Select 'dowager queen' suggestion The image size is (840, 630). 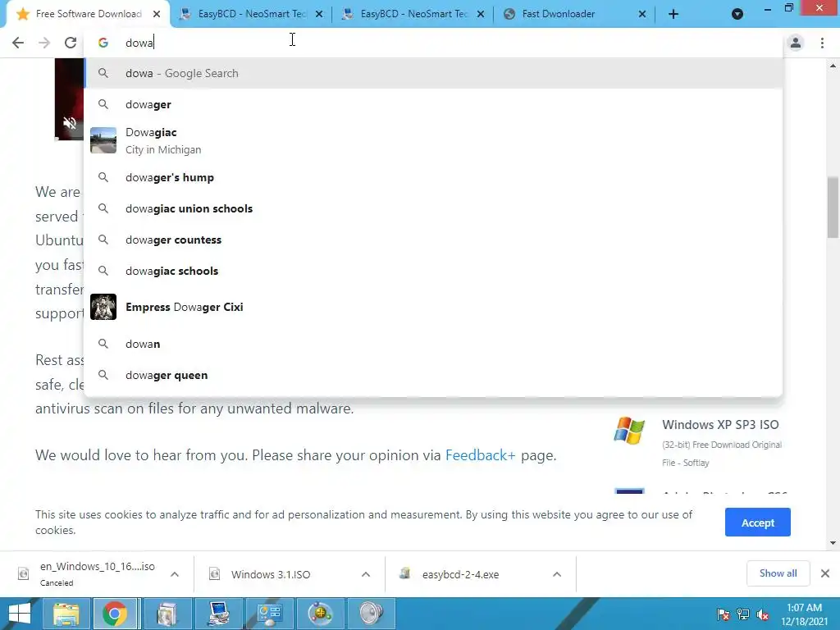pos(433,375)
